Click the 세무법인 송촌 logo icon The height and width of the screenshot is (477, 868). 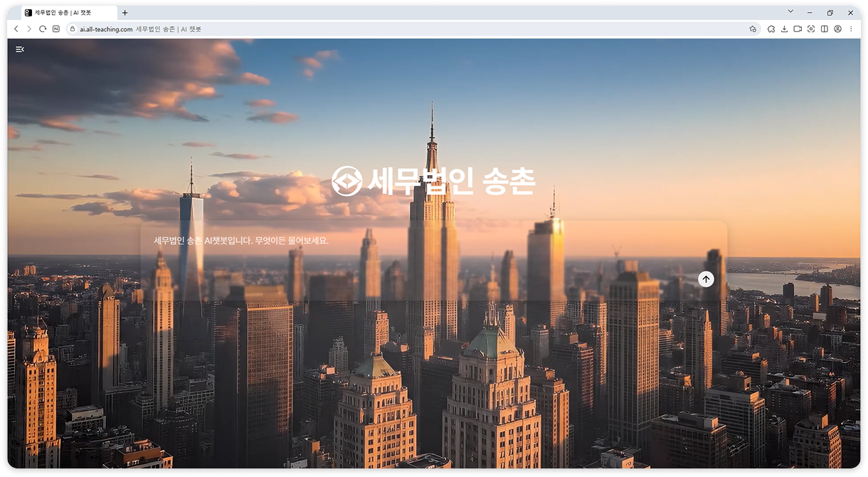346,181
